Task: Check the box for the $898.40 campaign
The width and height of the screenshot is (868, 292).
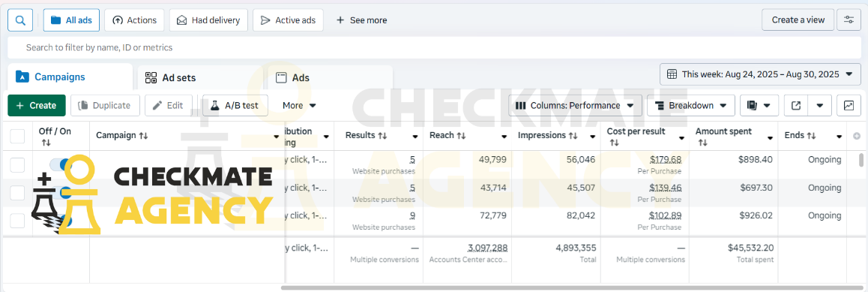Action: pyautogui.click(x=18, y=164)
